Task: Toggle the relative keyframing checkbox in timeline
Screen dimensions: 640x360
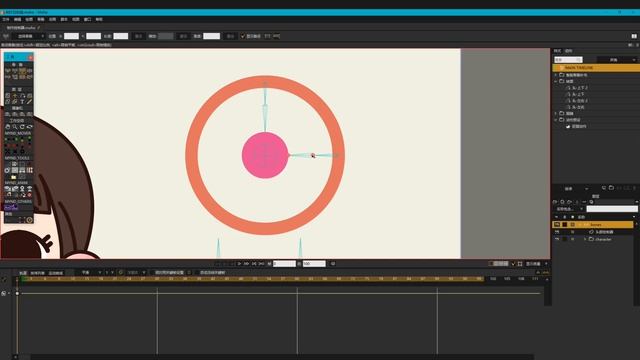Action: [x=152, y=272]
